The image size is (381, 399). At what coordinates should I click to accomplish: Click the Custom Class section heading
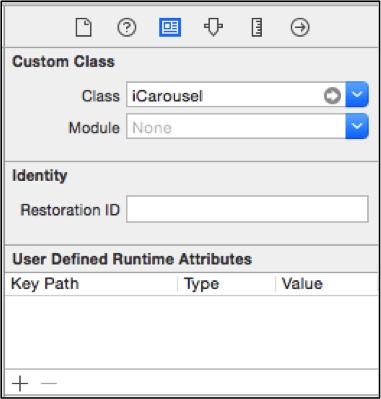[x=63, y=62]
